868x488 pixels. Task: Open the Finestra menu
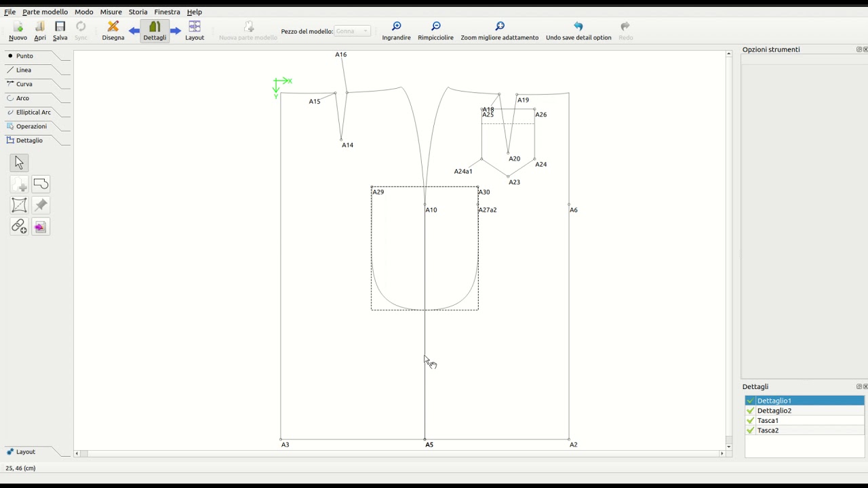(167, 12)
